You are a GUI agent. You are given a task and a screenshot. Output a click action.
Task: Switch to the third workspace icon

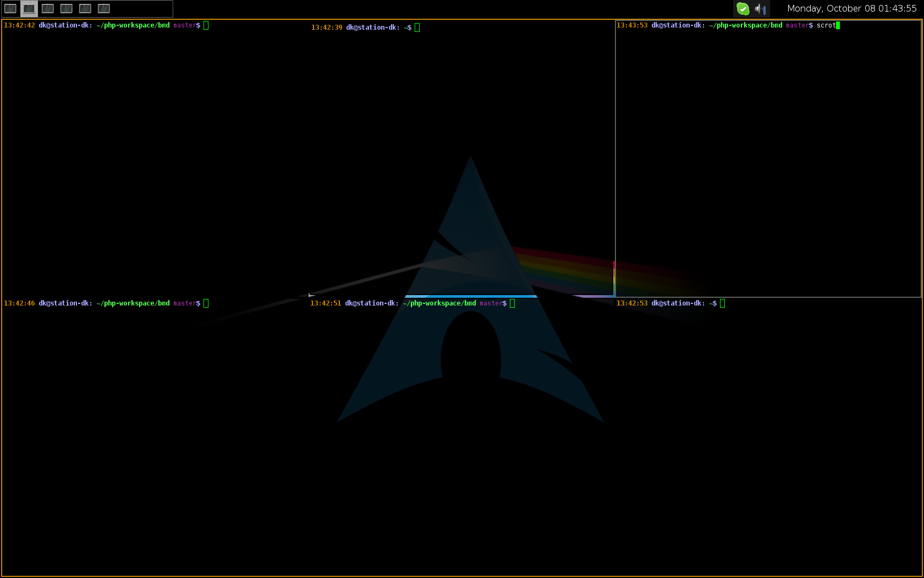coord(48,8)
